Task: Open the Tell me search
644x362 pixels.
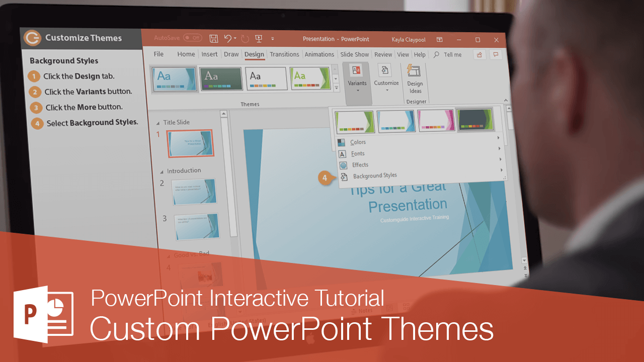Action: coord(451,54)
